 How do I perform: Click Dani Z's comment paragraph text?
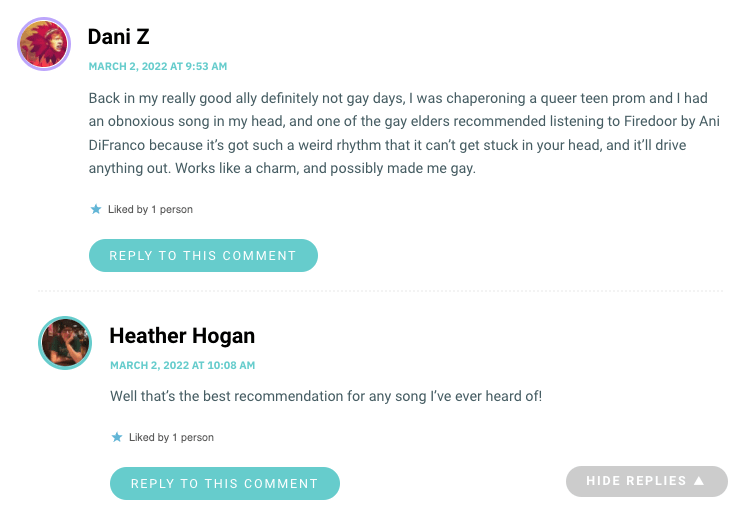coord(404,133)
